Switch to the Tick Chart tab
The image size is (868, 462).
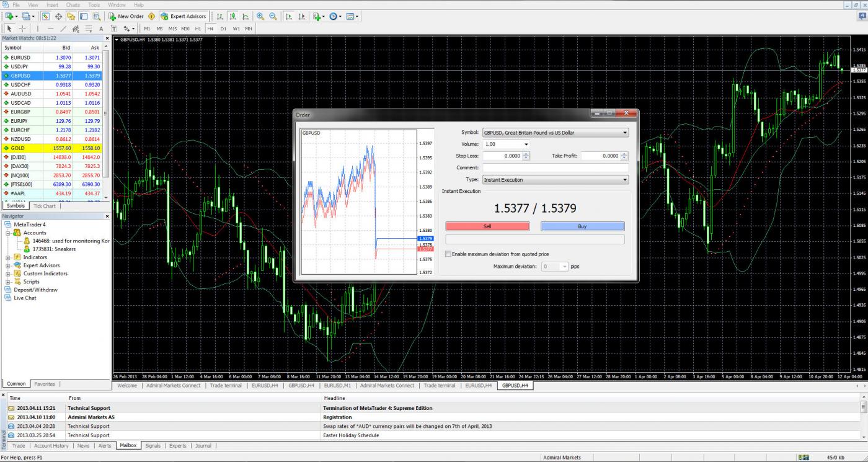[x=43, y=205]
